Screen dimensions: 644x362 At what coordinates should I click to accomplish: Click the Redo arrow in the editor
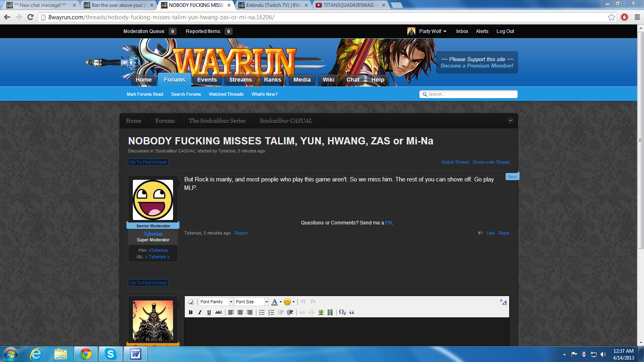313,302
